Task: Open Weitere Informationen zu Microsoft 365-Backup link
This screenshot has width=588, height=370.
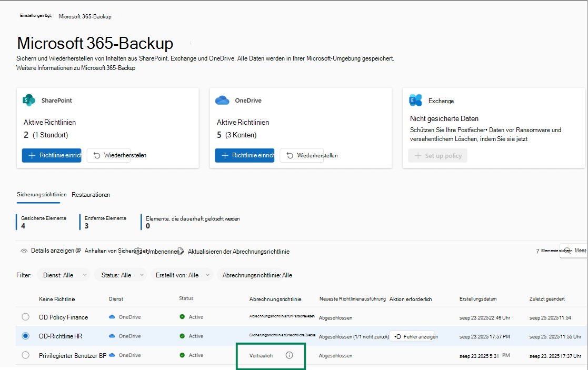Action: point(76,68)
